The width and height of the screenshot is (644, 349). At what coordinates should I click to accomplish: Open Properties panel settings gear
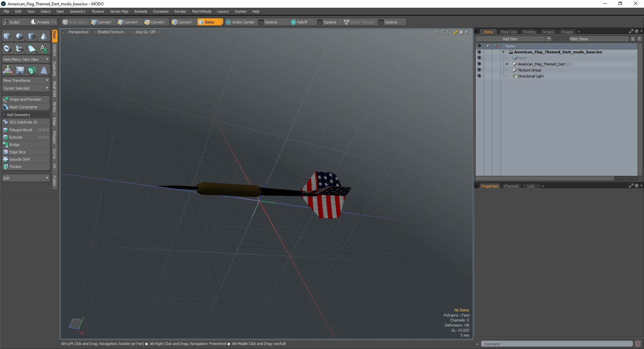(x=637, y=186)
